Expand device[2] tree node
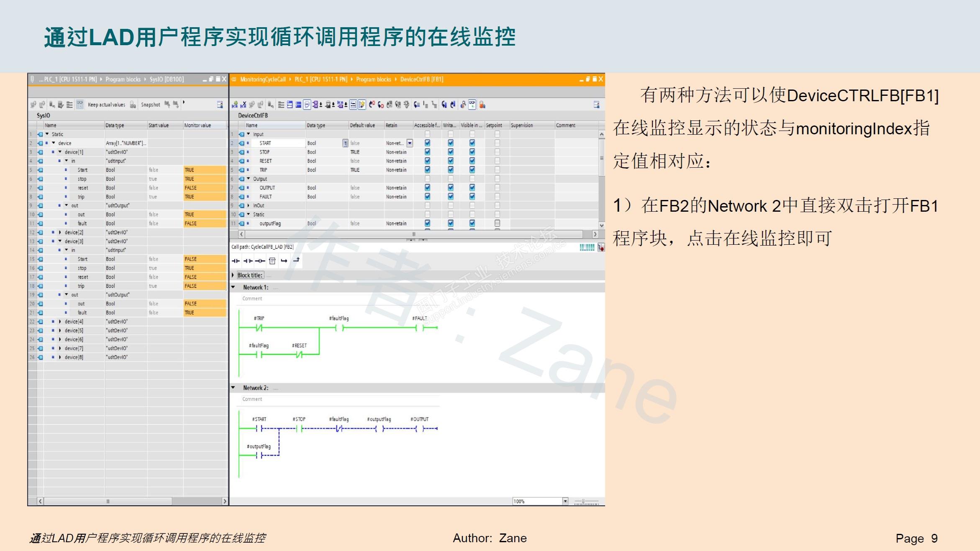The height and width of the screenshot is (551, 980). point(60,232)
